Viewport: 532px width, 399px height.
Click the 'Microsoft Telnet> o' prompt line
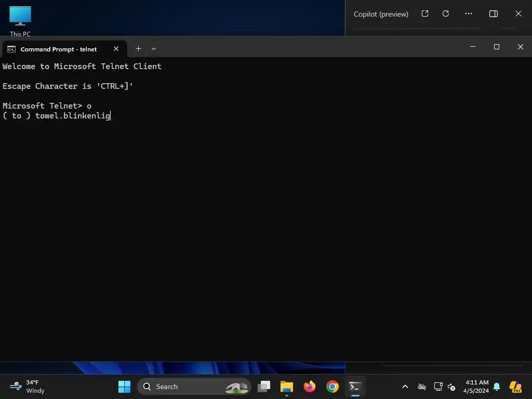click(47, 106)
